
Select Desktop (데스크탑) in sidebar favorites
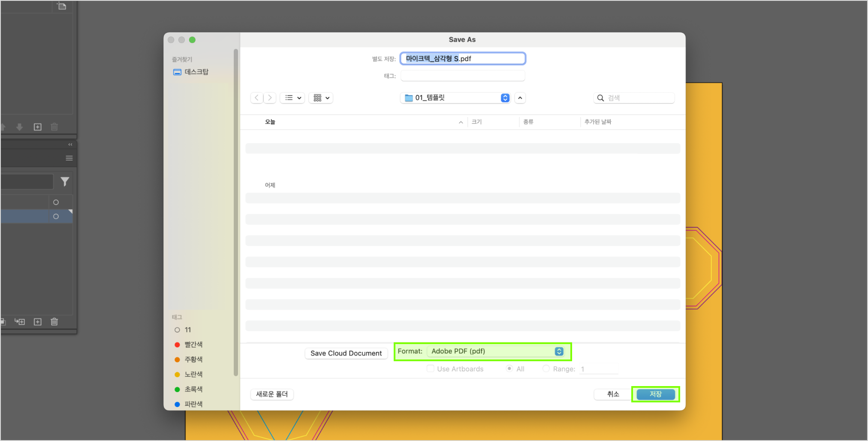coord(196,72)
